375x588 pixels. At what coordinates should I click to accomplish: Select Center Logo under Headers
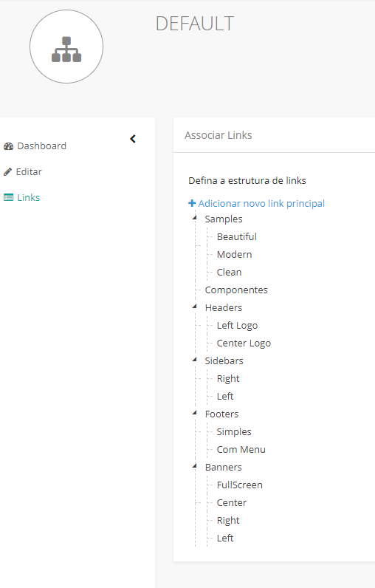coord(244,343)
